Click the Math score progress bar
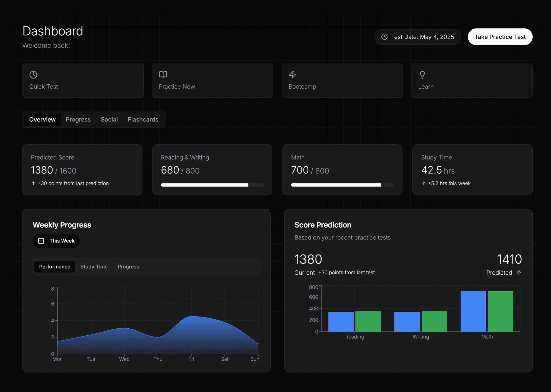The width and height of the screenshot is (551, 392). point(342,185)
